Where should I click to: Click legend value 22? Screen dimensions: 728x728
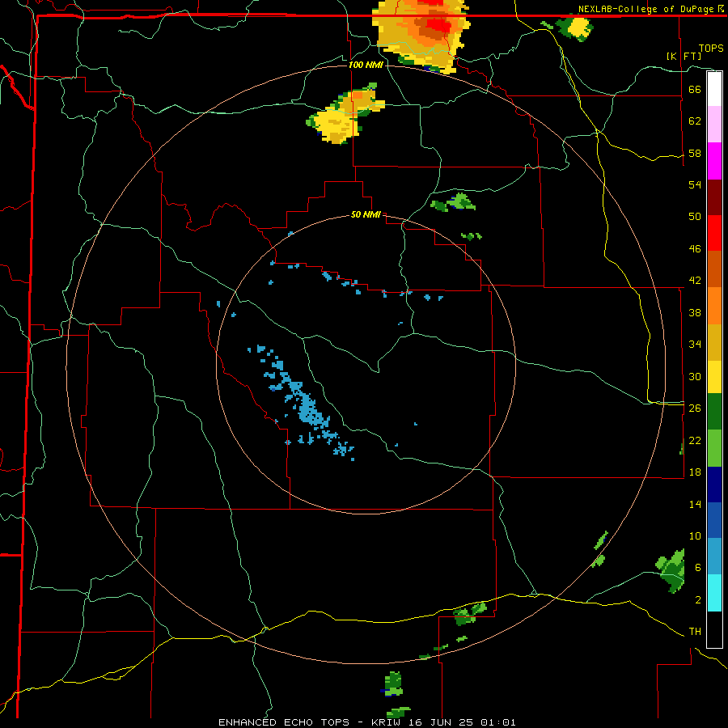pos(695,440)
